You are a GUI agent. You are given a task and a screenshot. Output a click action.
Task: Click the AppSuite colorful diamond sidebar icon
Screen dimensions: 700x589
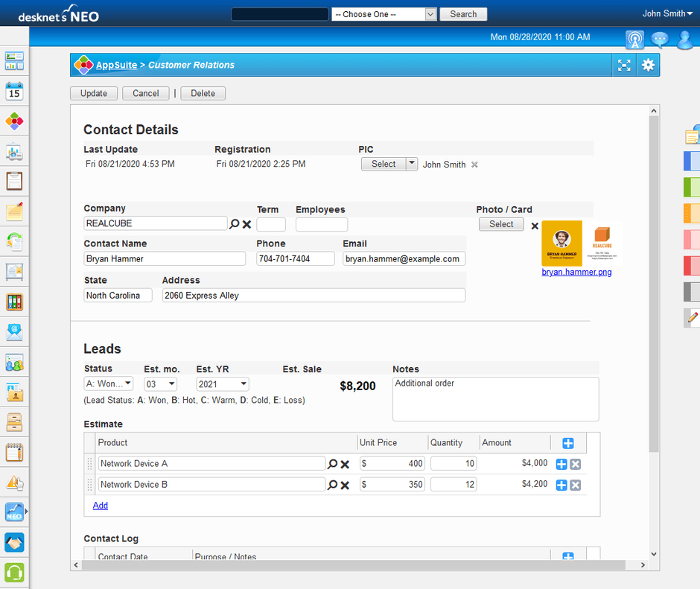coord(14,121)
